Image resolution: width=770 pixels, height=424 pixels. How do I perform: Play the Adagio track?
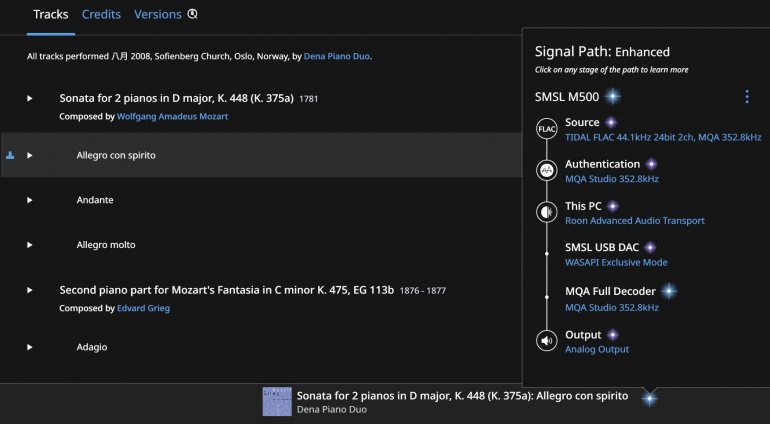click(30, 347)
